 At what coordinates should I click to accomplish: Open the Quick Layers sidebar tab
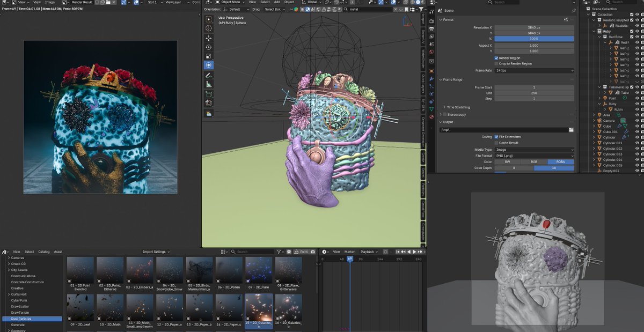point(423,83)
